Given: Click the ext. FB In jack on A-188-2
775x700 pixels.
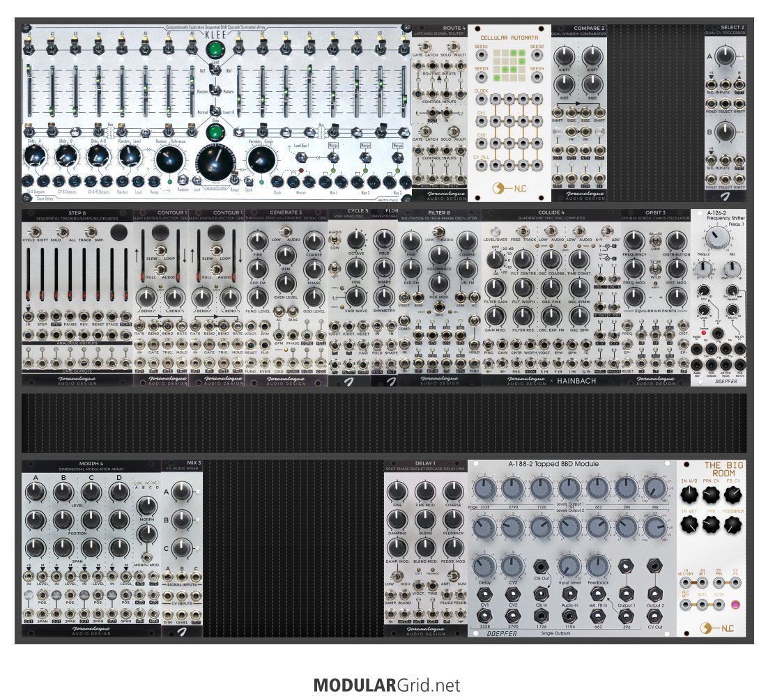Looking at the screenshot, I should click(x=597, y=593).
